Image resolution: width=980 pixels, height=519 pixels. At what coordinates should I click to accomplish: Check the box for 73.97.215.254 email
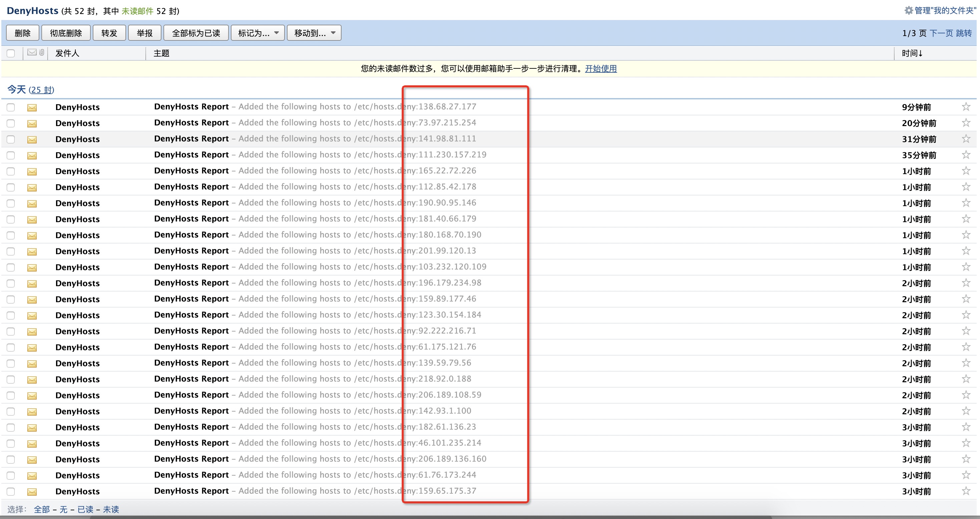[x=11, y=123]
